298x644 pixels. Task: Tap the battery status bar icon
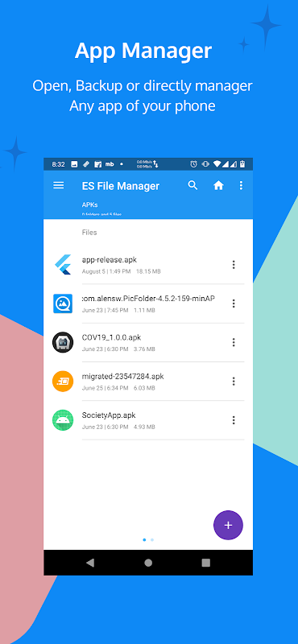point(242,164)
